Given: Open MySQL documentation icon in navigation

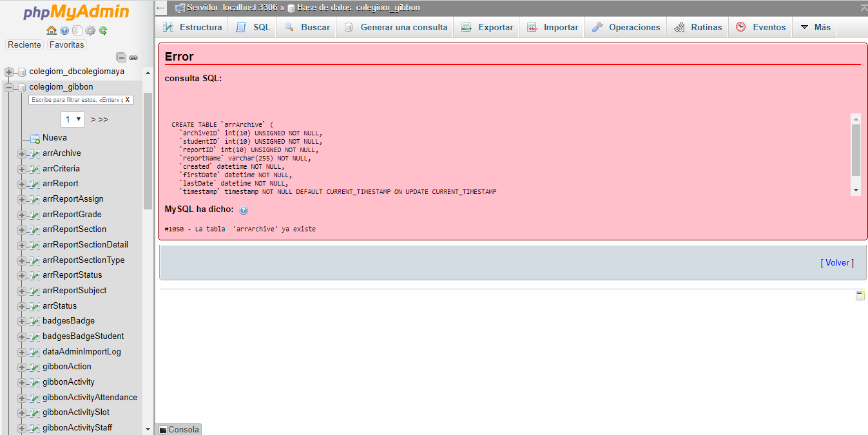Looking at the screenshot, I should coord(77,30).
